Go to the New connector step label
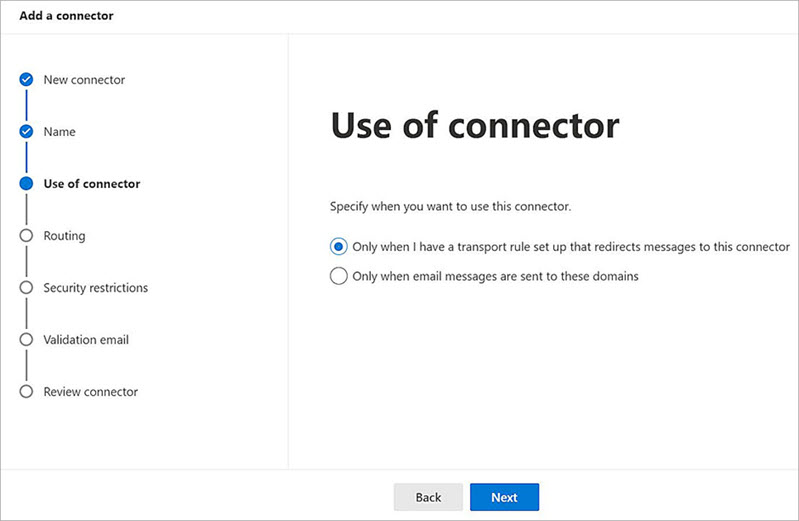The height and width of the screenshot is (521, 799). click(x=84, y=80)
